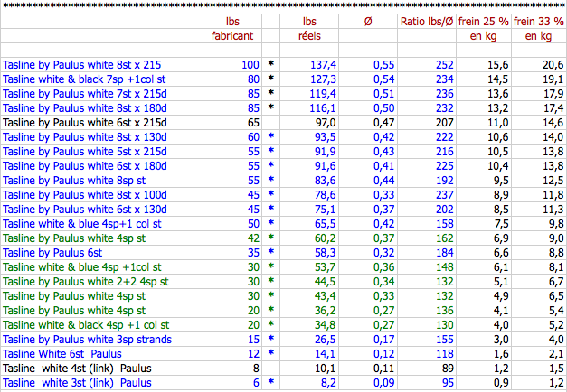The height and width of the screenshot is (392, 567).
Task: Select the real lbs value 97,0
Action: [x=325, y=123]
